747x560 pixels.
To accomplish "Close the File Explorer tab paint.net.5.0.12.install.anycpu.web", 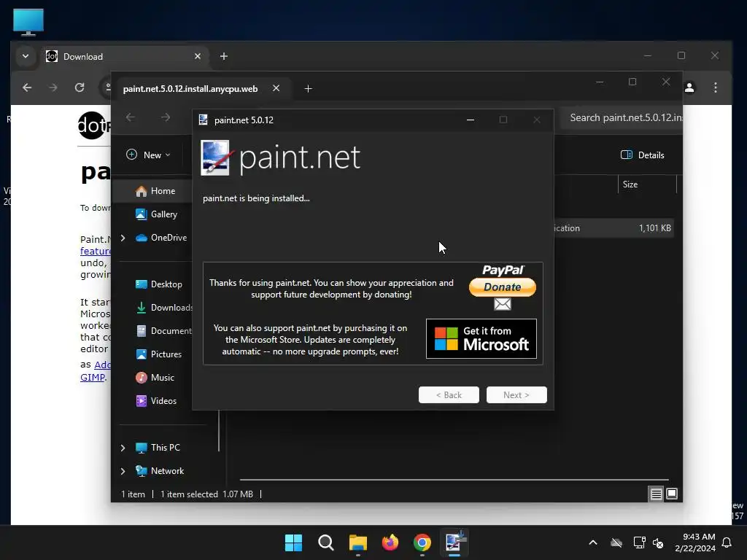I will [276, 88].
